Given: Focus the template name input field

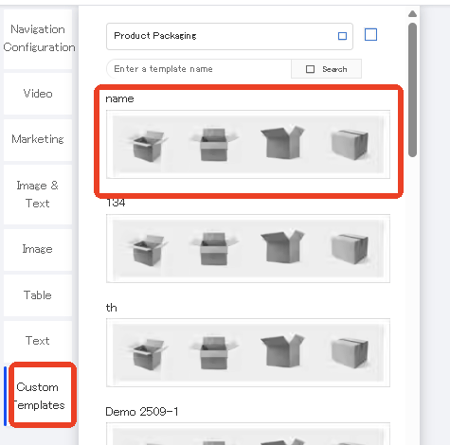Looking at the screenshot, I should (x=199, y=69).
